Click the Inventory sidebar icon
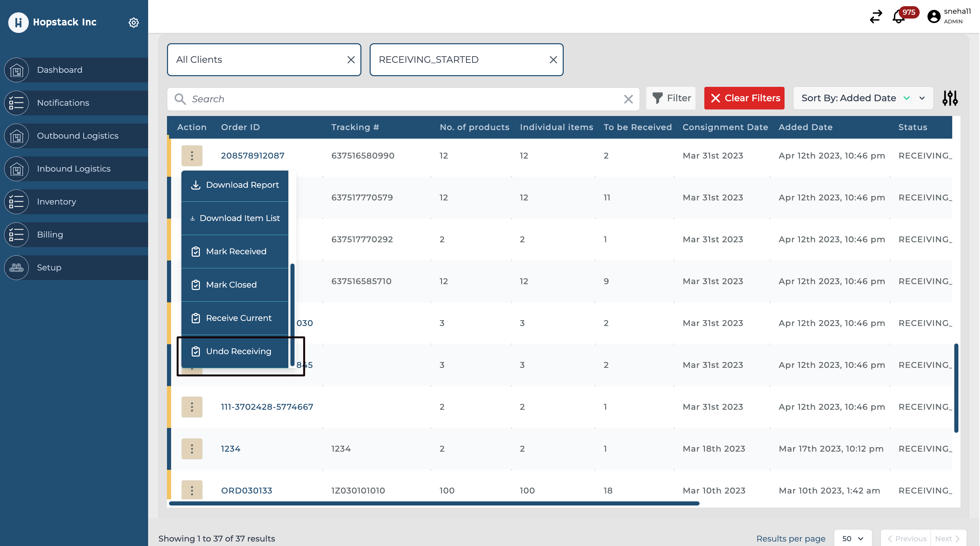980x546 pixels. 16,202
